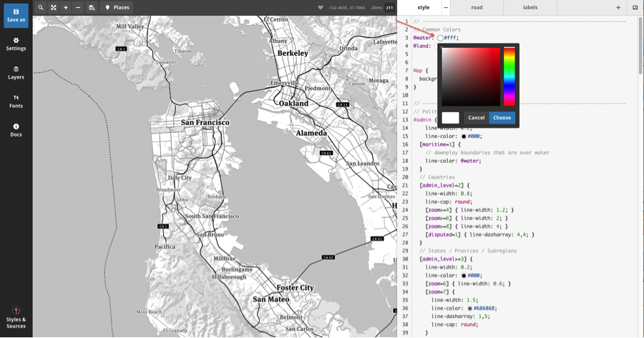
Task: Open Styles & Sources
Action: click(x=16, y=319)
